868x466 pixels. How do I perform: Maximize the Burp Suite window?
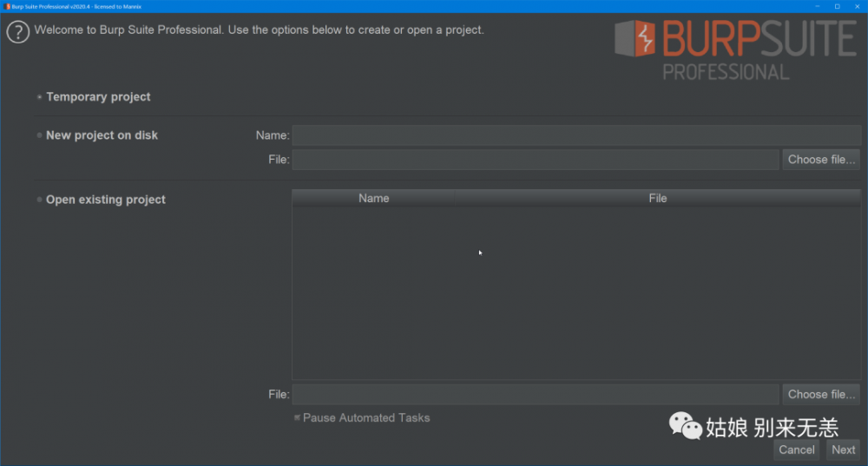(838, 6)
